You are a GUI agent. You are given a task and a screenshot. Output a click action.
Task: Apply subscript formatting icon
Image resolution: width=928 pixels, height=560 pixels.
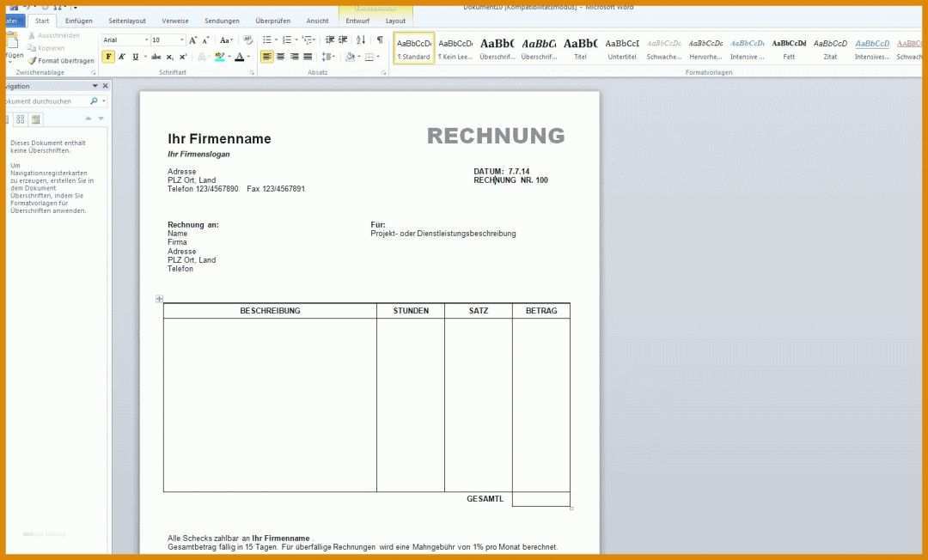pyautogui.click(x=170, y=57)
